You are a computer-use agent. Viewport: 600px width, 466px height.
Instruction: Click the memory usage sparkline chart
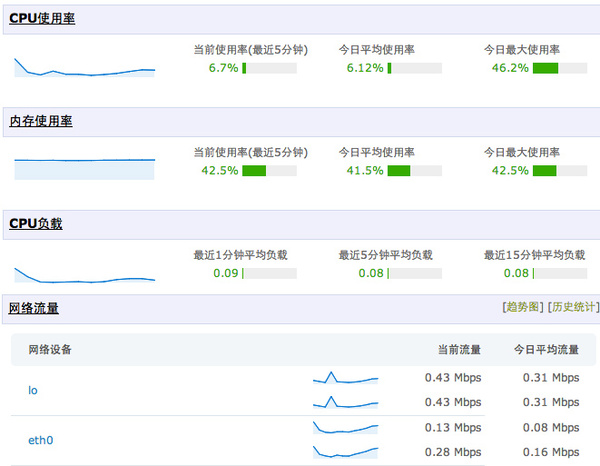[x=85, y=169]
